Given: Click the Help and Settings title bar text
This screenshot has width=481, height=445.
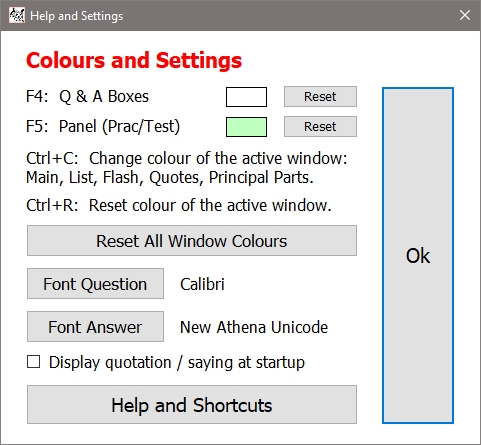Looking at the screenshot, I should click(x=76, y=16).
